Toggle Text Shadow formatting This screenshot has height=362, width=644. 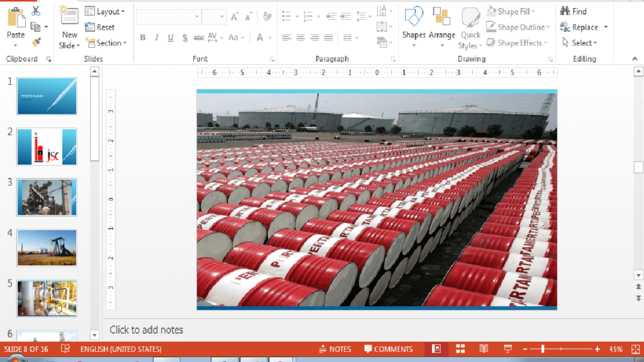point(185,38)
